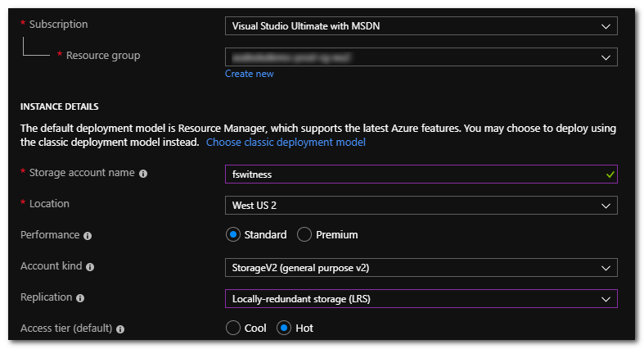The width and height of the screenshot is (644, 349).
Task: Click green checkmark in storage name field
Action: [606, 174]
